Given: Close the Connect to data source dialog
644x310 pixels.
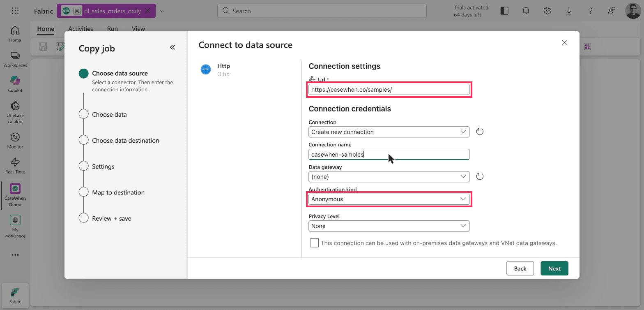Looking at the screenshot, I should tap(564, 43).
